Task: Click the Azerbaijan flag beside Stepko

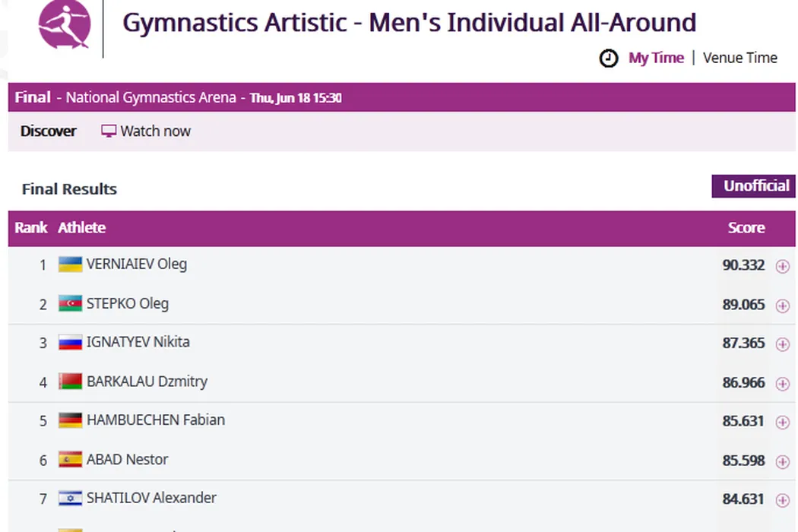Action: [x=71, y=304]
